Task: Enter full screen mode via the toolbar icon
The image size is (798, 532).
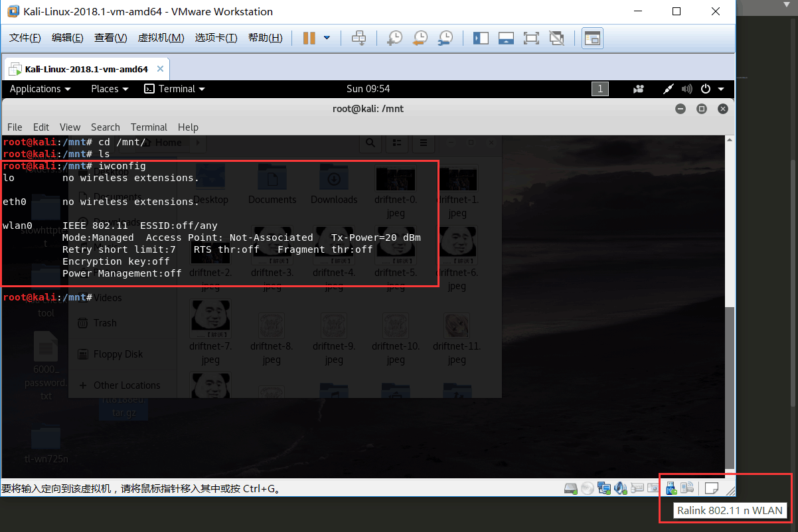Action: pos(531,38)
